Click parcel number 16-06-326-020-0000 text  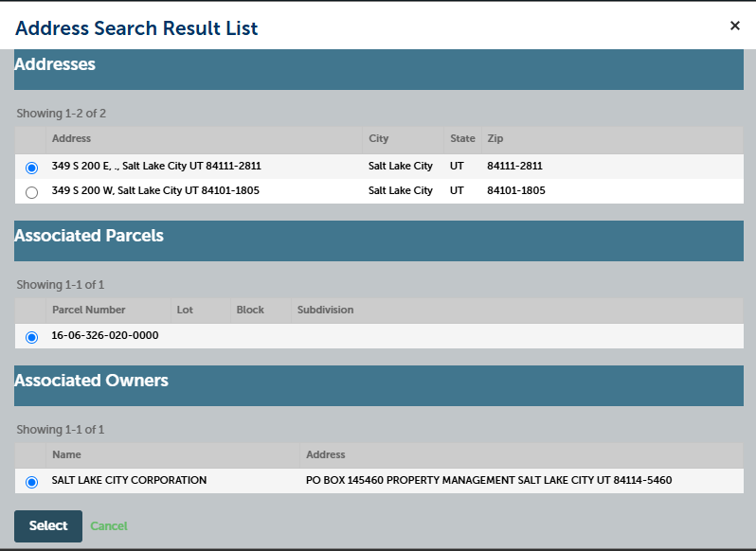pyautogui.click(x=105, y=336)
